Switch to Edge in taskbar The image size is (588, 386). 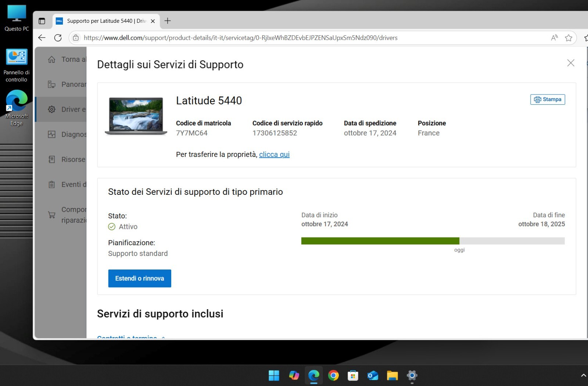(313, 375)
